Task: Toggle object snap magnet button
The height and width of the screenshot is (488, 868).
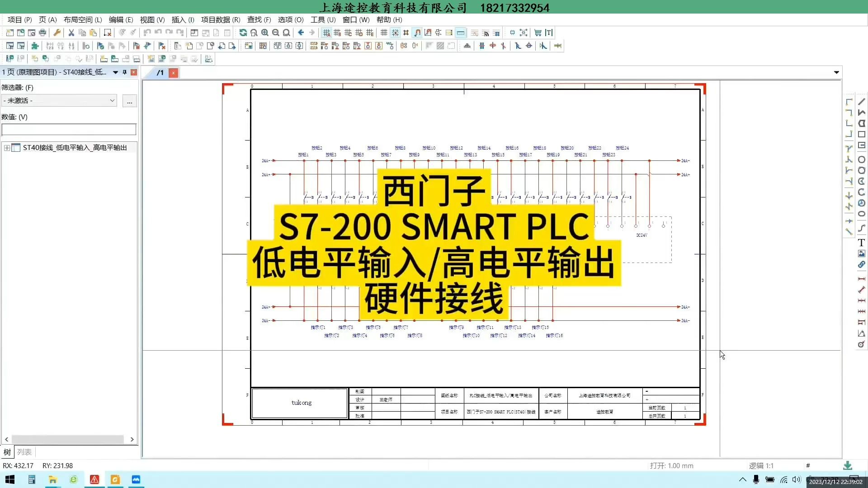Action: [x=417, y=33]
